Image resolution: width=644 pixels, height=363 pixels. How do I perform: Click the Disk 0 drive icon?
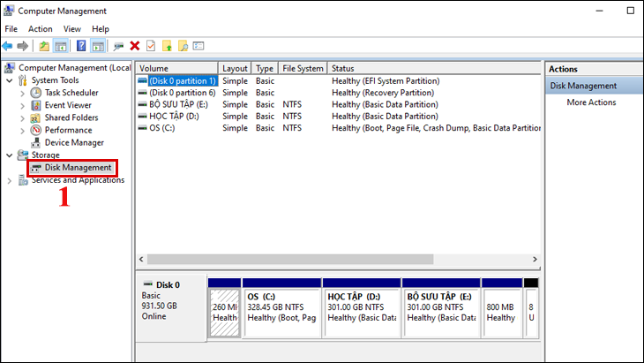[148, 284]
